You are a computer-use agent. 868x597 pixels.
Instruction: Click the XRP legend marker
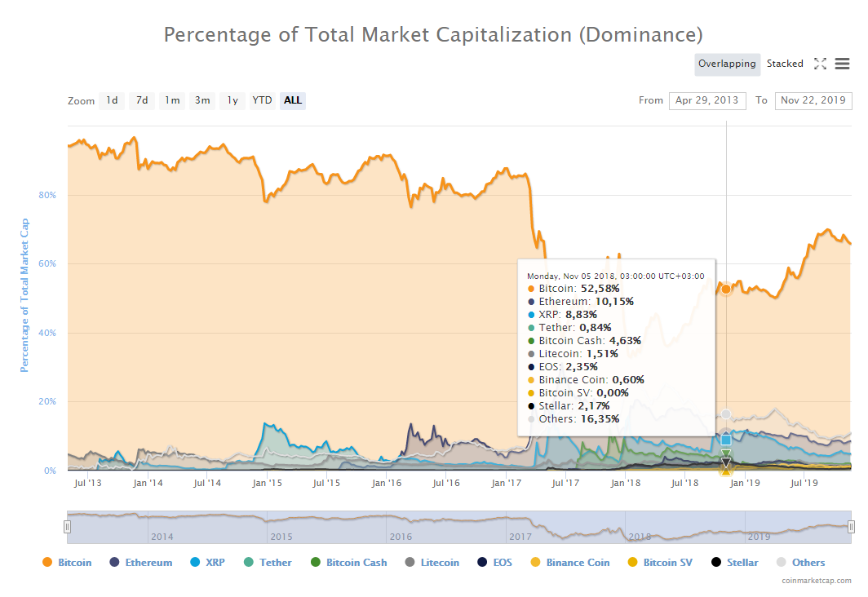[x=196, y=562]
